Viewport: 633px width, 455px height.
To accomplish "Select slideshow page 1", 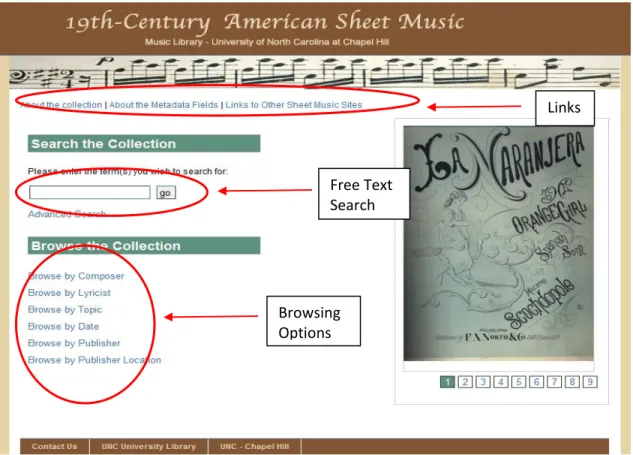I will [447, 382].
